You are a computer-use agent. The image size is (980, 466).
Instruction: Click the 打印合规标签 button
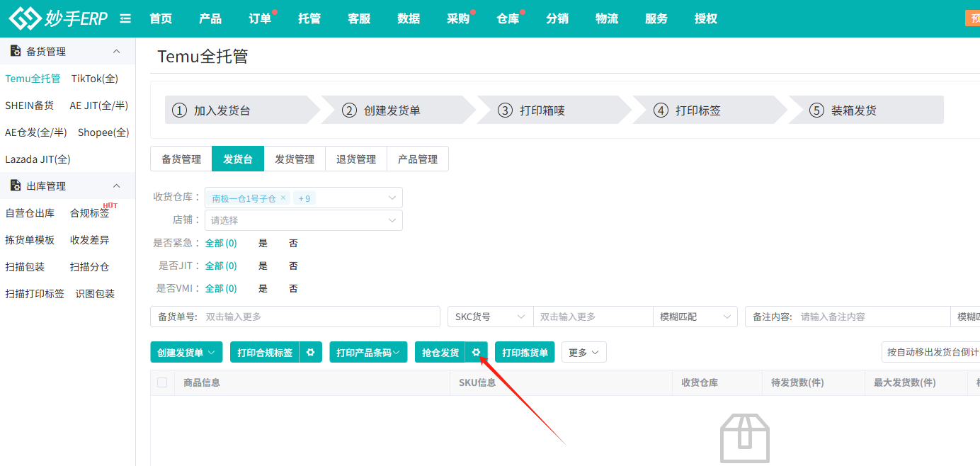click(x=265, y=352)
